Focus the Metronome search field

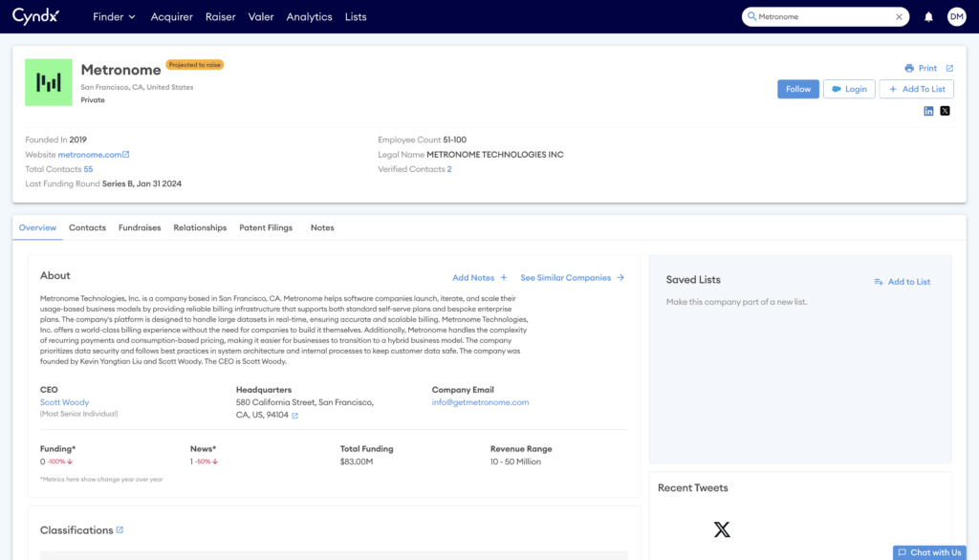click(x=825, y=17)
